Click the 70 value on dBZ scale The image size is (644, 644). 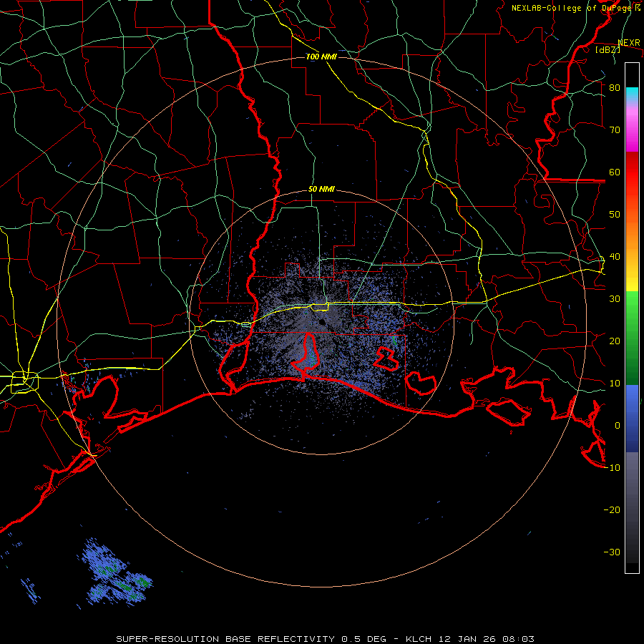coord(615,130)
